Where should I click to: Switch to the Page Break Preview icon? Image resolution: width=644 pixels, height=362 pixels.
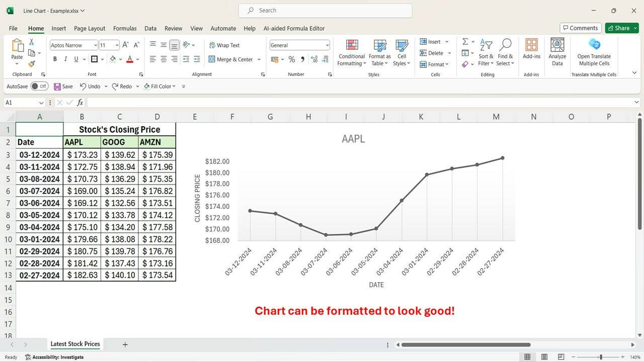pyautogui.click(x=561, y=357)
